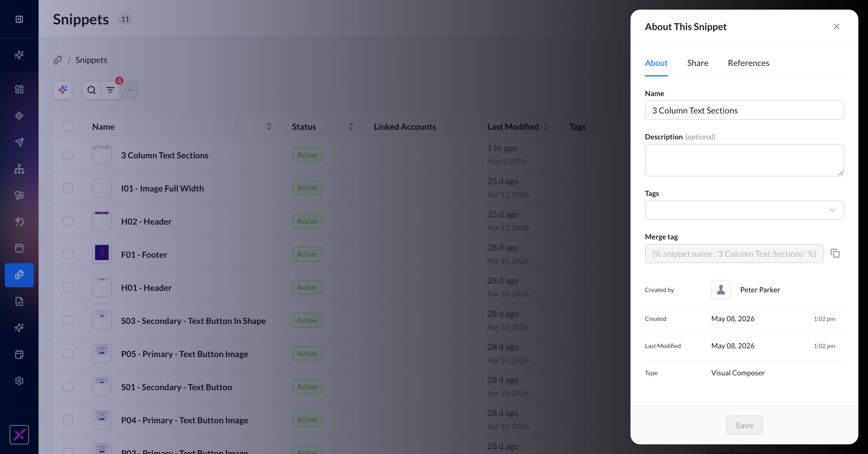The width and height of the screenshot is (868, 454).
Task: Check the S03 - Secondary row checkbox
Action: 68,320
